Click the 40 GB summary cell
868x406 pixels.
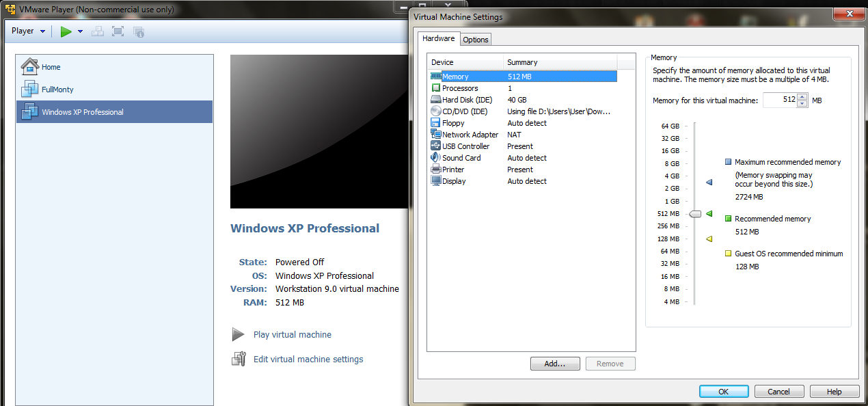click(517, 100)
